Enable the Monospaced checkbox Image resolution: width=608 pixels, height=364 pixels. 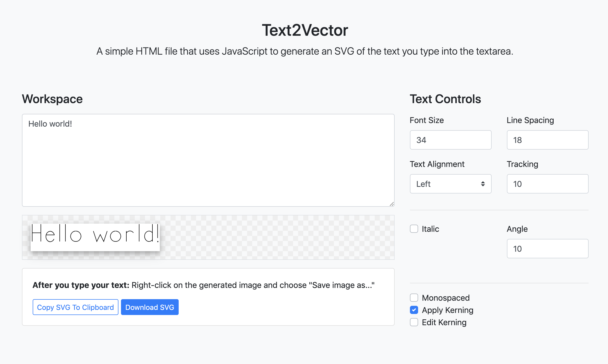click(414, 298)
